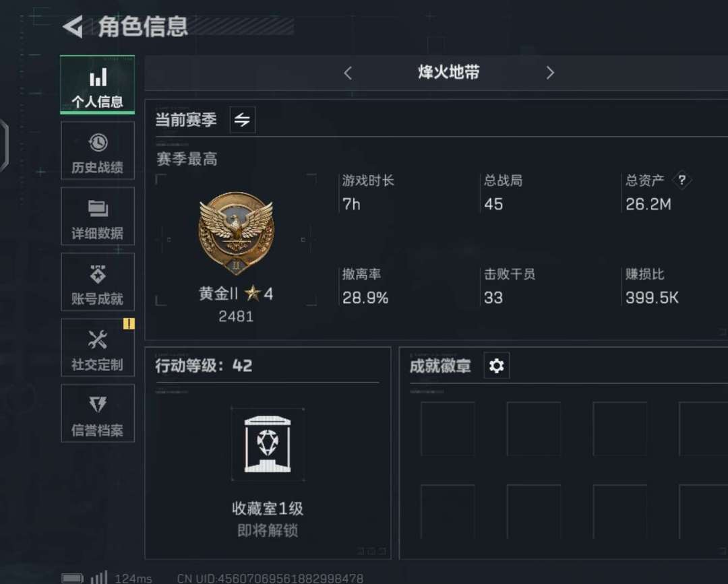This screenshot has height=584, width=728.
Task: Click the 烽火地带 mode title
Action: tap(448, 72)
